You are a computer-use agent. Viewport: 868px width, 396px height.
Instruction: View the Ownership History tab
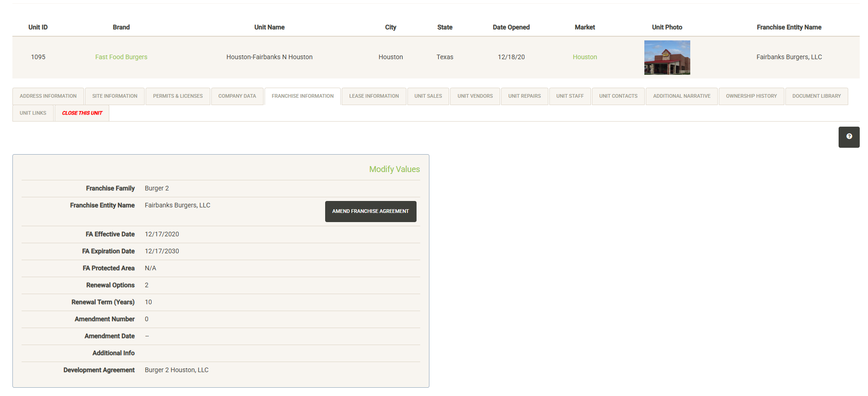751,96
